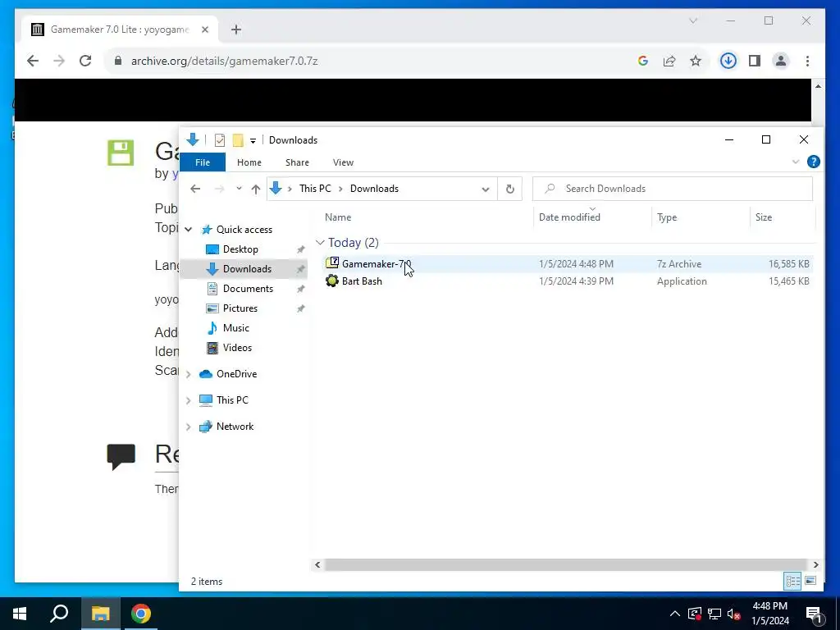840x630 pixels.
Task: Open Chrome side panel icon
Action: pyautogui.click(x=755, y=61)
